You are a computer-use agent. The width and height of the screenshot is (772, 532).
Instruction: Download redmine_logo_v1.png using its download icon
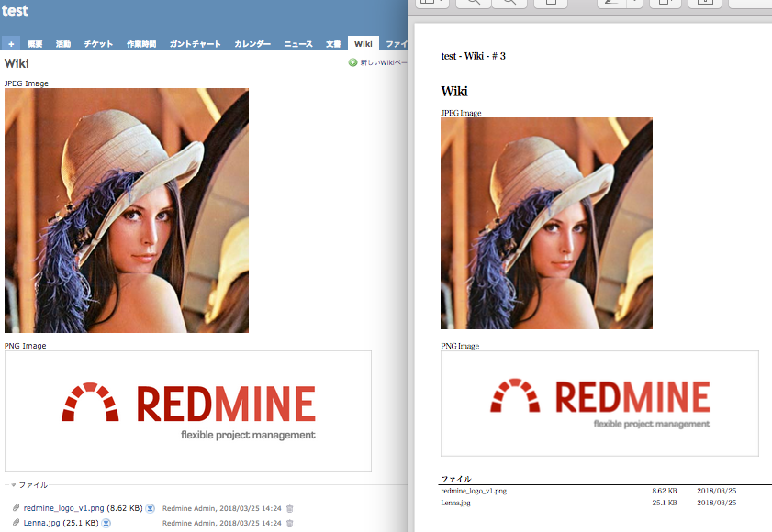tap(151, 508)
